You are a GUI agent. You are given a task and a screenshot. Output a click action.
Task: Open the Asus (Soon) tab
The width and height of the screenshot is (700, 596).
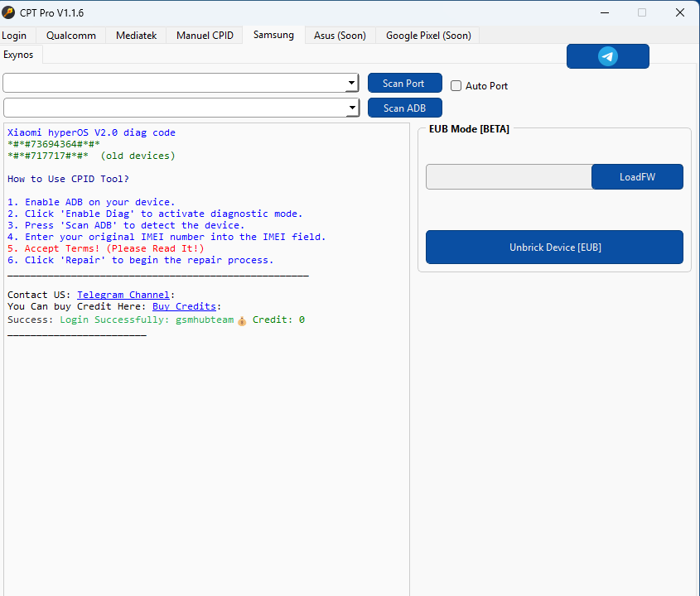point(340,36)
